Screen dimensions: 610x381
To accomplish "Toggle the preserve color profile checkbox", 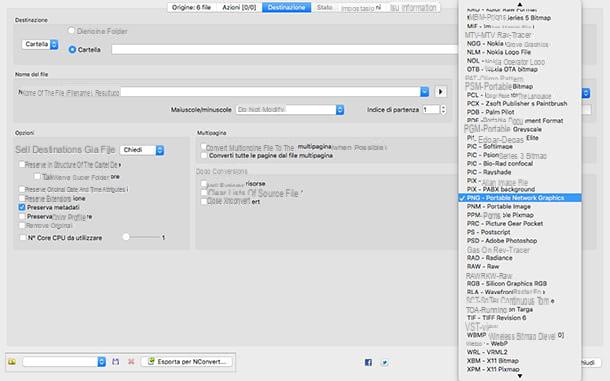I will click(22, 216).
